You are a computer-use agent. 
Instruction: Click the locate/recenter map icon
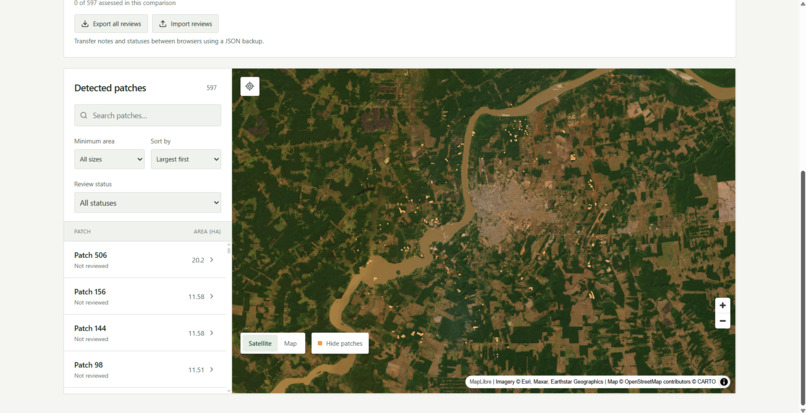tap(250, 86)
